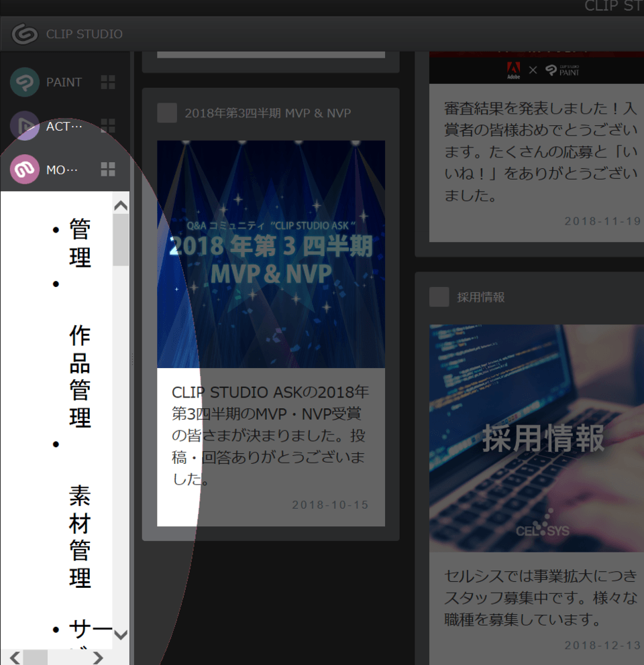Click the PAINT logo in the contest banner
The image size is (644, 665).
pyautogui.click(x=563, y=69)
